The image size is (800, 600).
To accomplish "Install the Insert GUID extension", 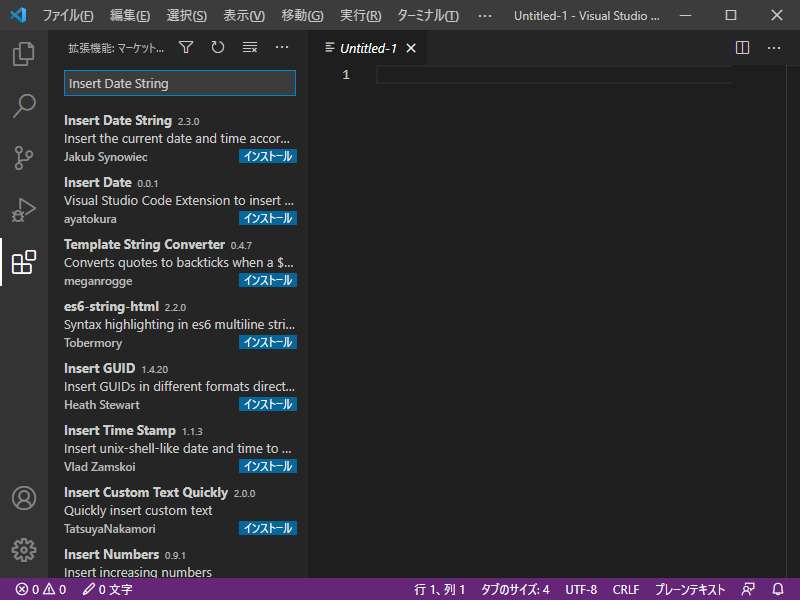I will tap(268, 405).
